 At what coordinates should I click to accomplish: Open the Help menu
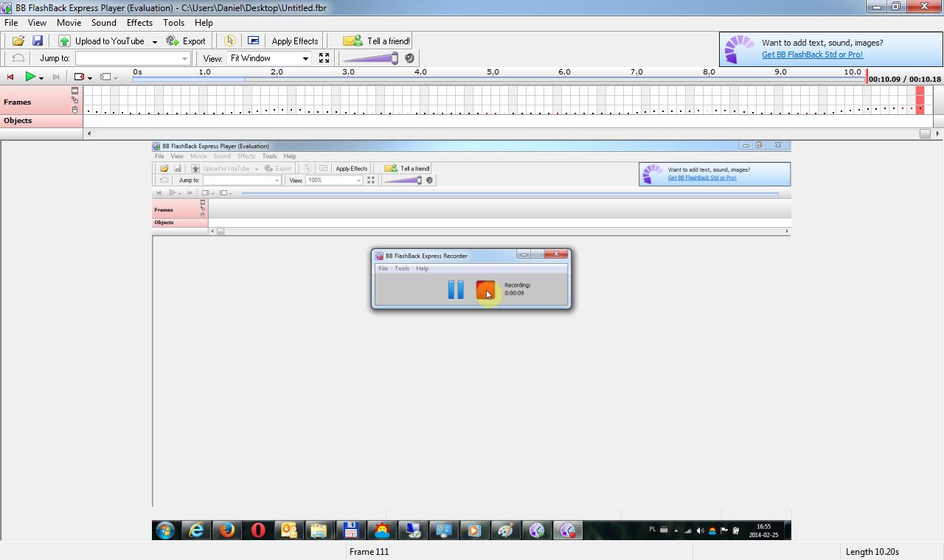pos(204,23)
